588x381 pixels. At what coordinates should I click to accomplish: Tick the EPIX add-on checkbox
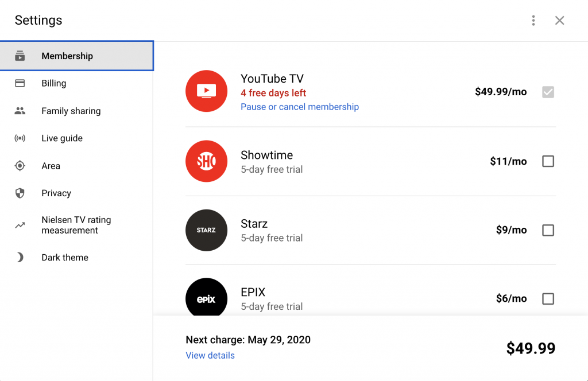(x=548, y=298)
